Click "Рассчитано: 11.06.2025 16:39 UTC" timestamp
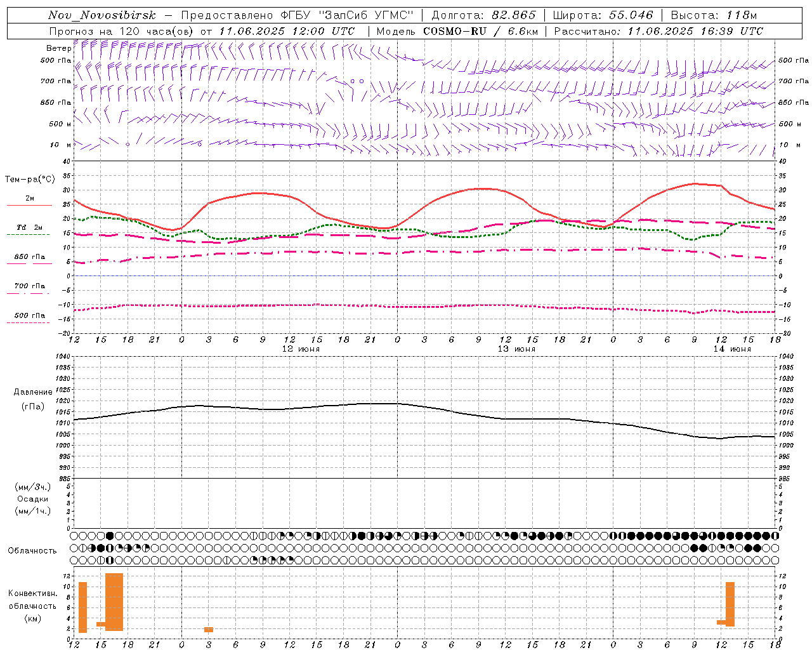This screenshot has width=812, height=650. click(658, 31)
